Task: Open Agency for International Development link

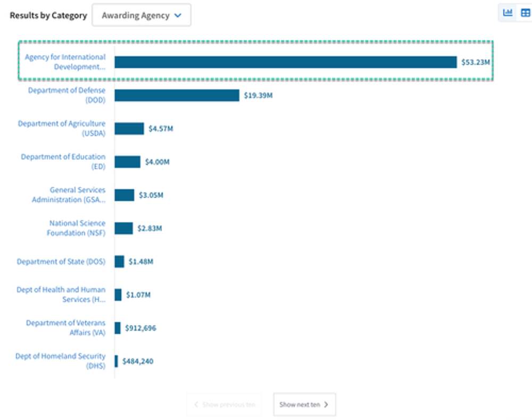Action: pyautogui.click(x=65, y=62)
